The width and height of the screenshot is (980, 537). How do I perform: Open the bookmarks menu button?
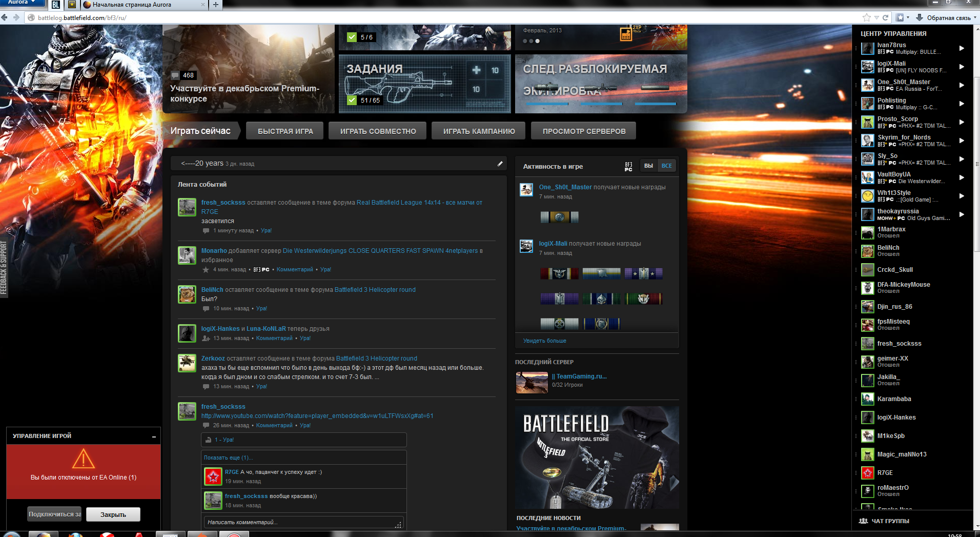pos(902,17)
